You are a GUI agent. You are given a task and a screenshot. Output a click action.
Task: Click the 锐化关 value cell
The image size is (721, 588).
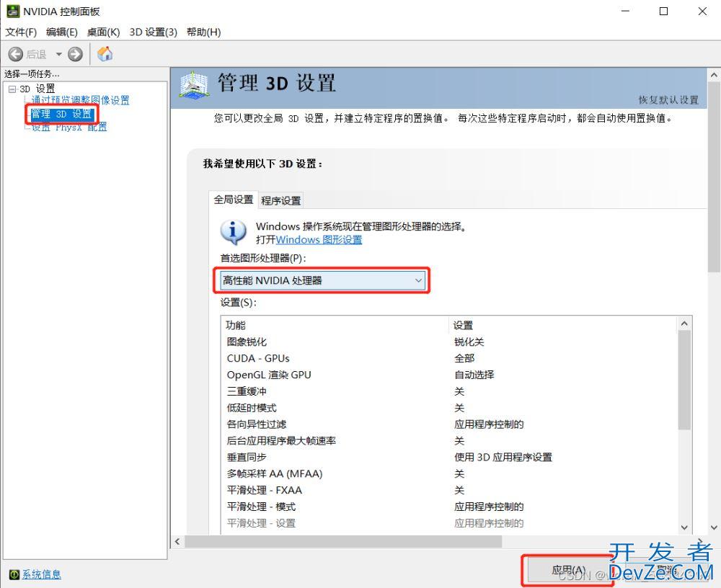click(469, 342)
